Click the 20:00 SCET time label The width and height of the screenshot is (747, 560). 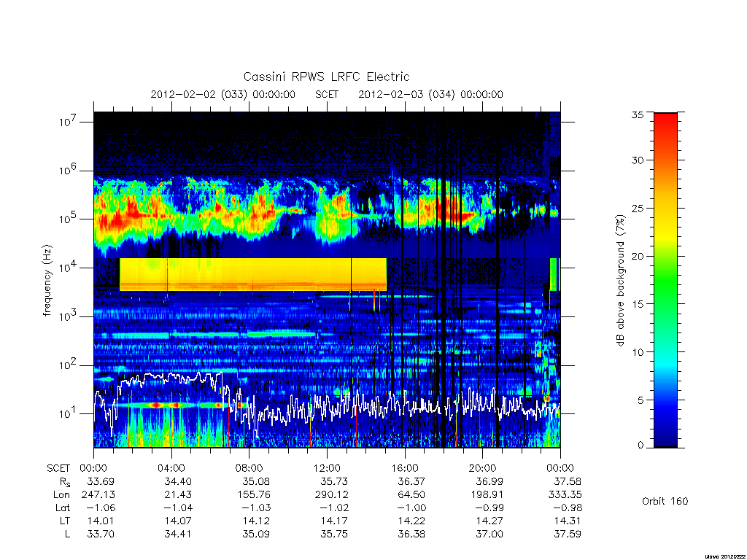[482, 468]
